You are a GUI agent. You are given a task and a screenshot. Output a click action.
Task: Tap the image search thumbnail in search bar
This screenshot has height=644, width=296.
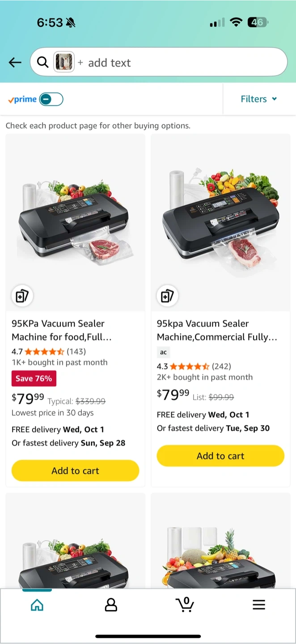(x=63, y=62)
